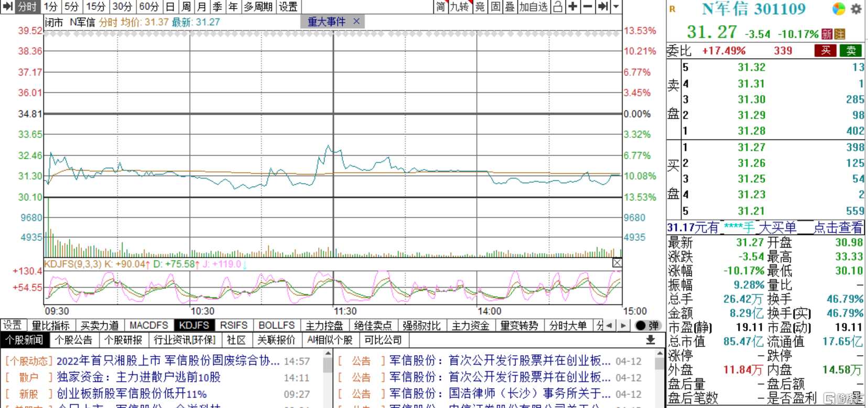
Task: Open the dropdown arrow at toolbar right end
Action: (616, 7)
